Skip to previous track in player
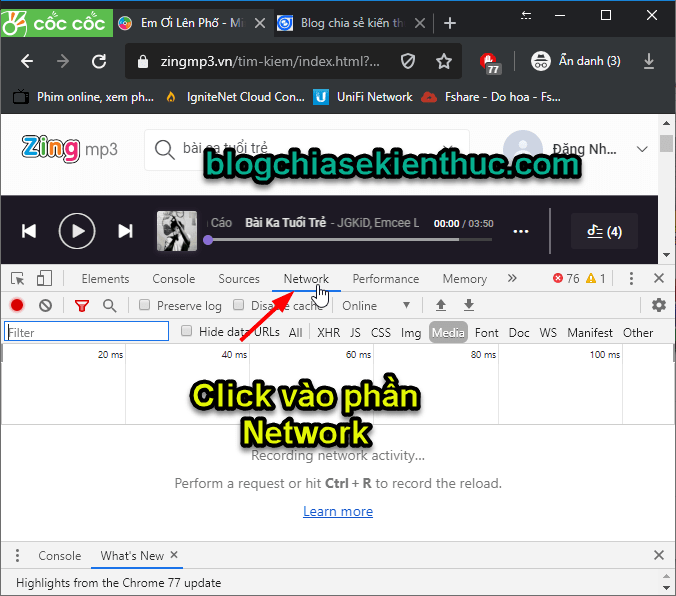This screenshot has width=676, height=596. point(29,231)
